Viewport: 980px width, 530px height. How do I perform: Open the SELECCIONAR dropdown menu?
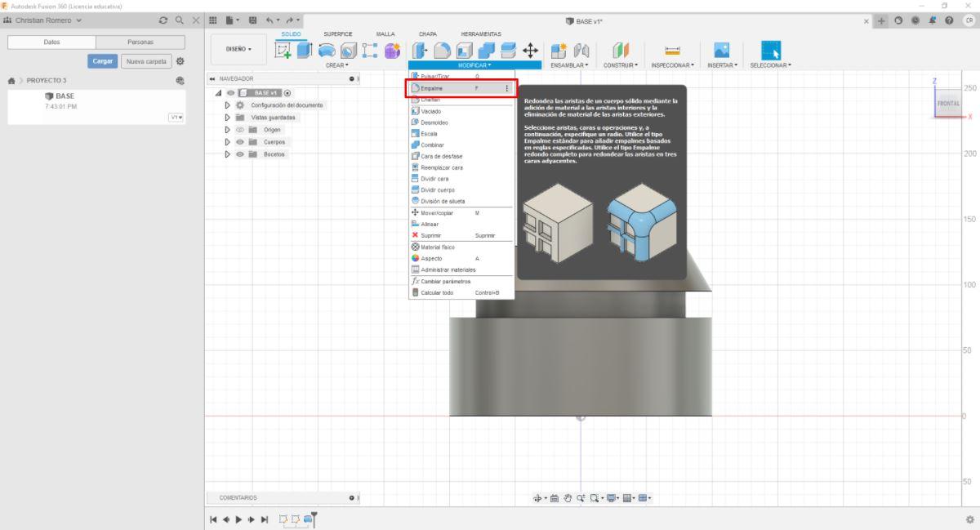coord(771,65)
